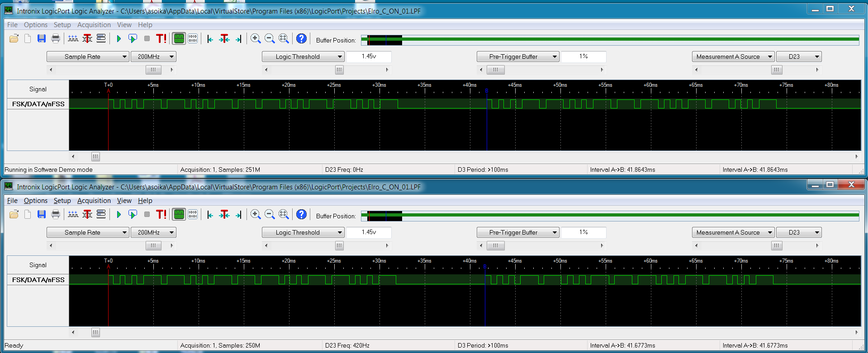The image size is (868, 353).
Task: Click the open folder icon in Demo-mode window
Action: coord(14,38)
